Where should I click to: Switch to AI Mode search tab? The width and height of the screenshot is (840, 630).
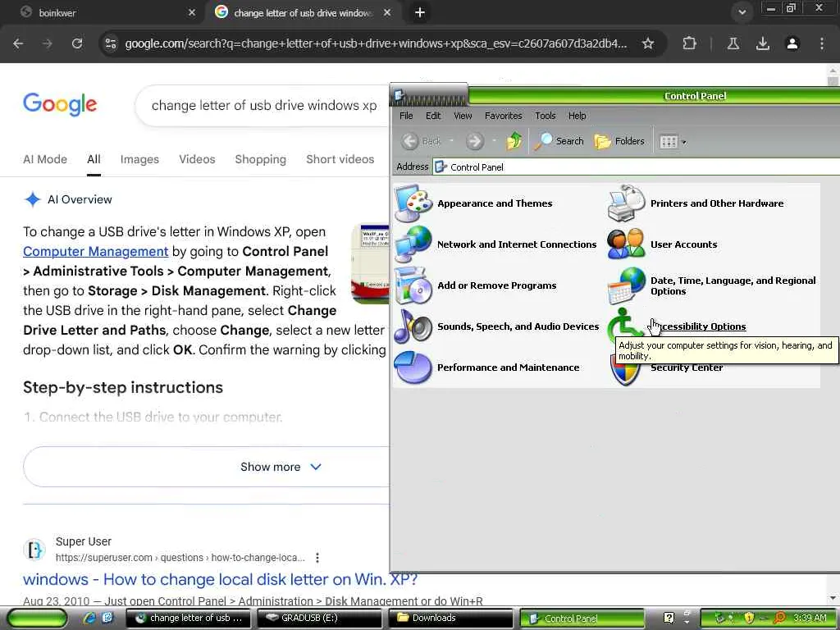(x=45, y=159)
